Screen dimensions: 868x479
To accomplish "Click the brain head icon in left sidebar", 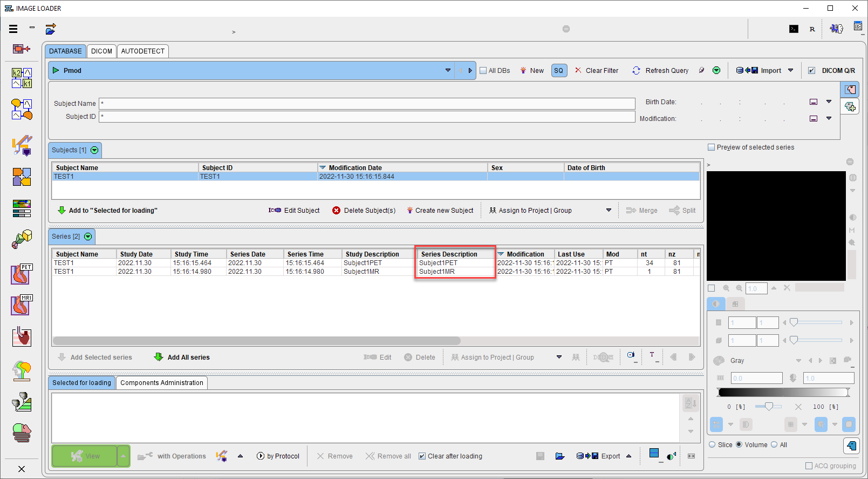I will (22, 371).
